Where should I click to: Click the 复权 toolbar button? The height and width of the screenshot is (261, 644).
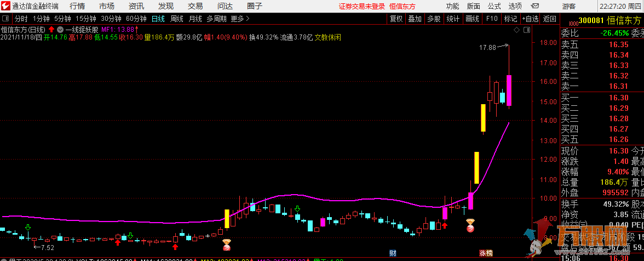tap(396, 19)
